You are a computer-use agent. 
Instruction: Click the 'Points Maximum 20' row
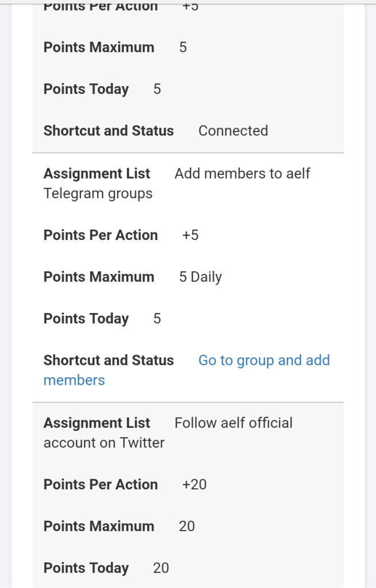186,527
